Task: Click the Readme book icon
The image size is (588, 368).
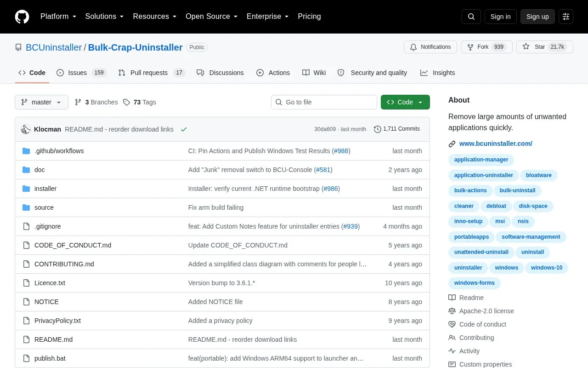Action: (x=452, y=298)
